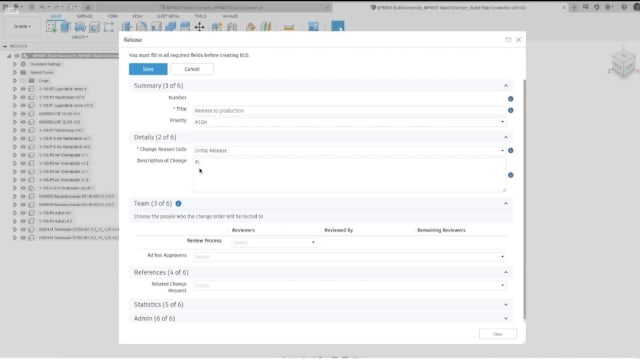The image size is (640, 363).
Task: Click the Home icon in top bar
Action: point(88,7)
